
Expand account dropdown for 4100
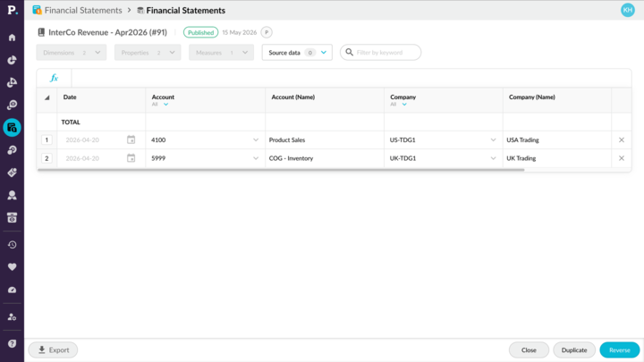(256, 140)
